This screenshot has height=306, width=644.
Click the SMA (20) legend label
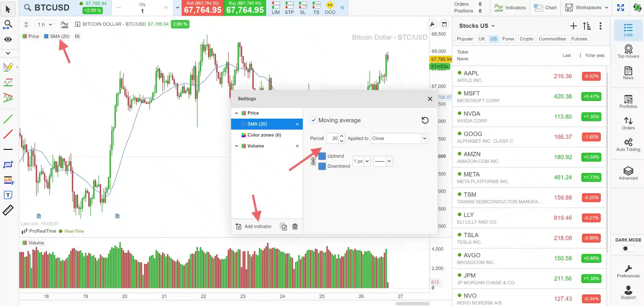[x=59, y=36]
